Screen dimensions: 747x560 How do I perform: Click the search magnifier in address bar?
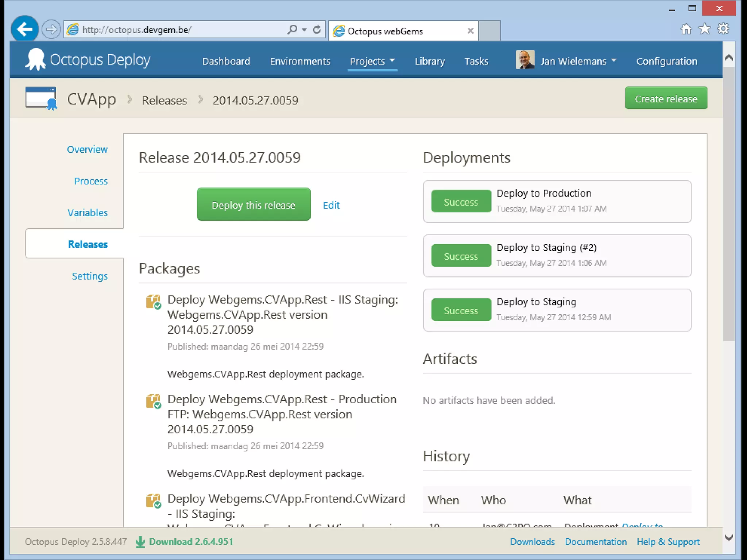[x=292, y=29]
